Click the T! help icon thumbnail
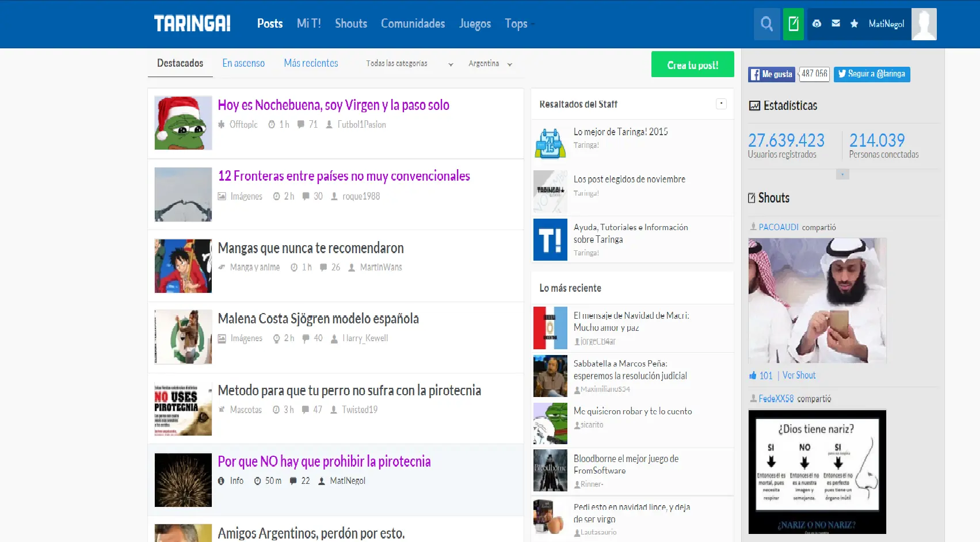The width and height of the screenshot is (980, 542). [550, 239]
